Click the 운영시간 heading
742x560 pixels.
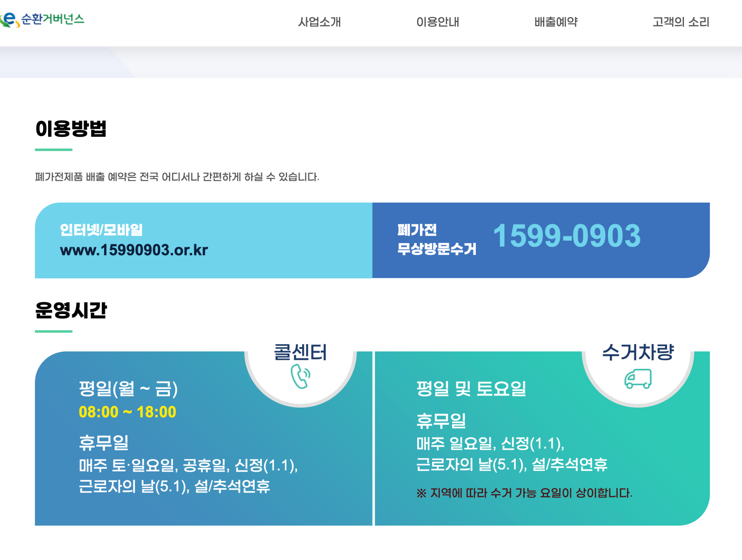pyautogui.click(x=71, y=310)
